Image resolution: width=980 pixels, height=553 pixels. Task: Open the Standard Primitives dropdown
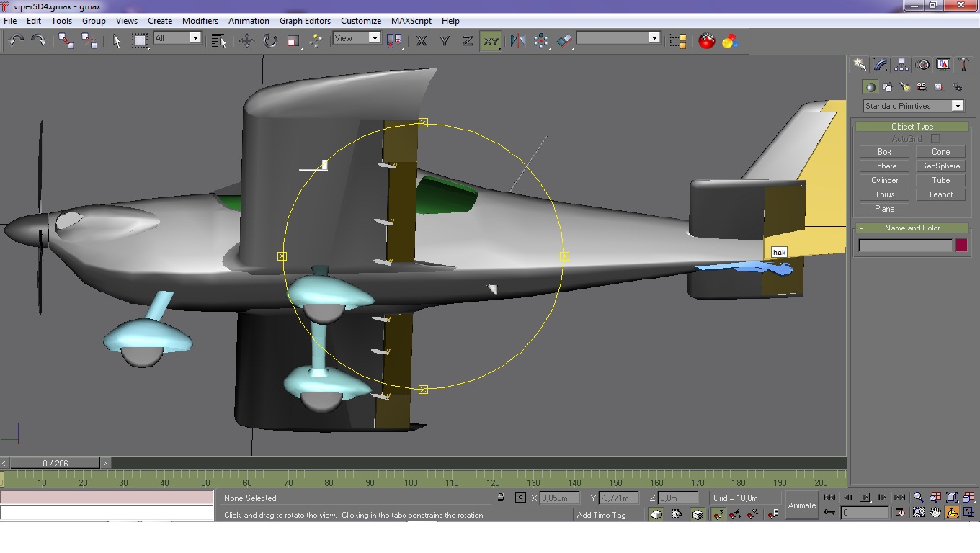click(914, 106)
